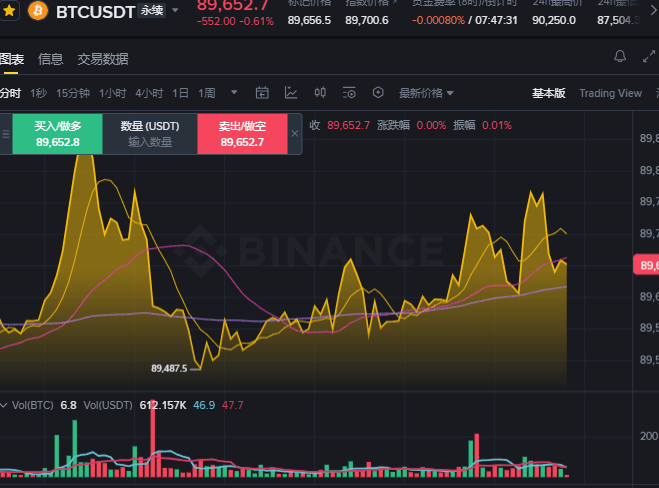The height and width of the screenshot is (488, 659).
Task: Open the technical indicators chart icon
Action: [291, 92]
